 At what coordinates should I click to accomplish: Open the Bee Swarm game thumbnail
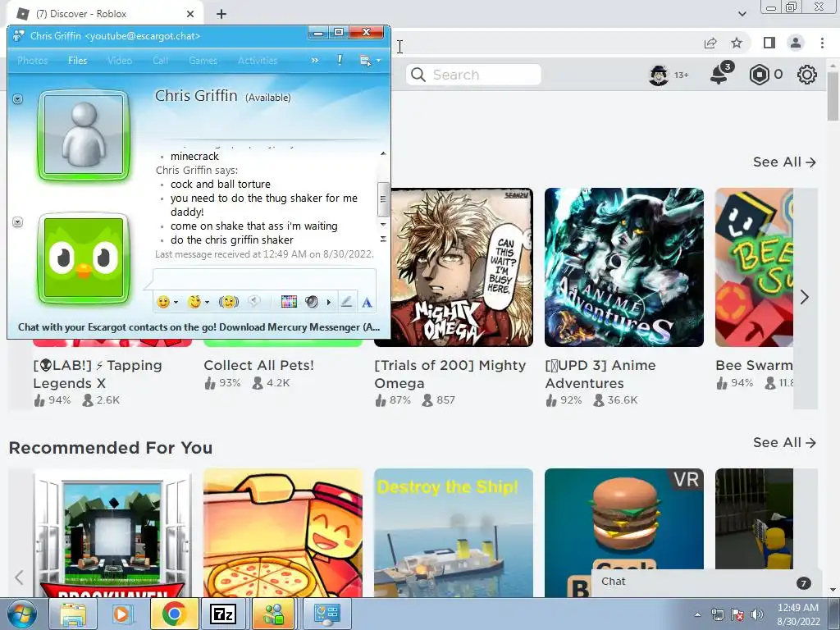755,267
